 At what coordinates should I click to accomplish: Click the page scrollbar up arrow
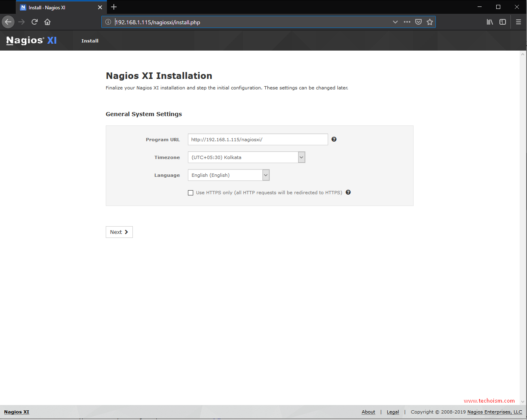(x=523, y=54)
